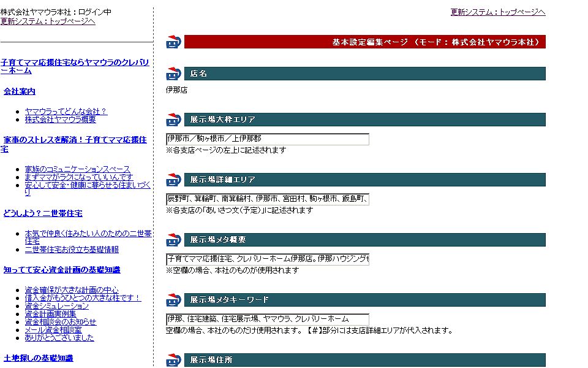
Task: Focus the 展示場メタ概要 text field
Action: click(x=268, y=259)
